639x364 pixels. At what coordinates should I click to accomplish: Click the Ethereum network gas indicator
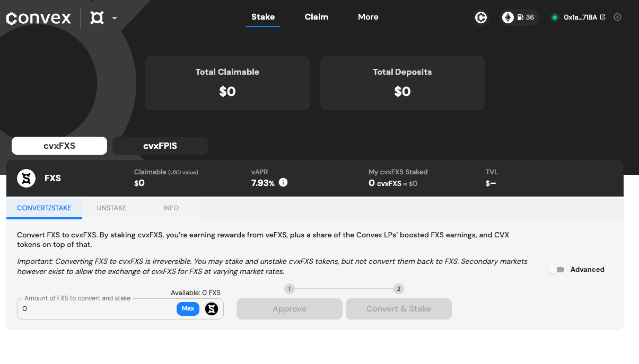click(520, 17)
